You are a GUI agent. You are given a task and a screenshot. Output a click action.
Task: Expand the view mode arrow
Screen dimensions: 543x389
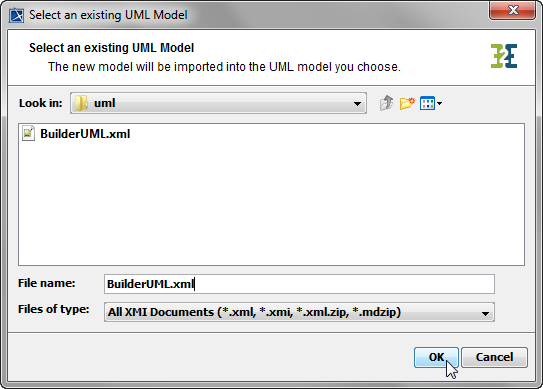pos(439,103)
